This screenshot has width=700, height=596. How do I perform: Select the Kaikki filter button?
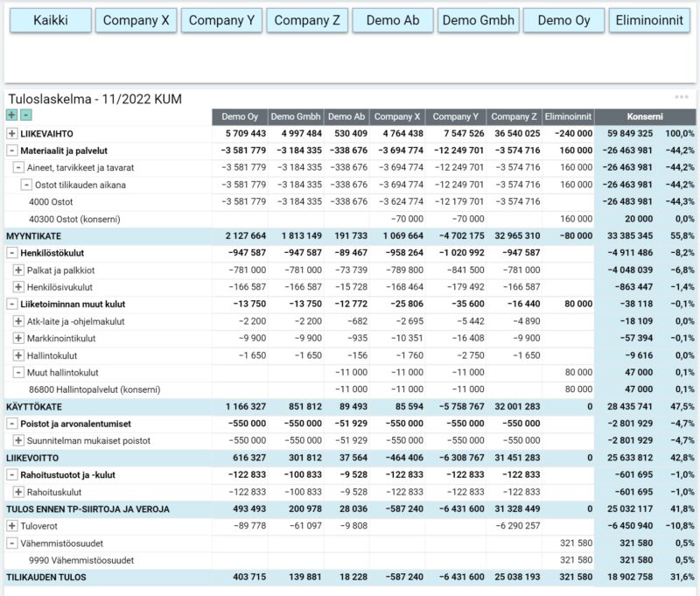coord(50,20)
